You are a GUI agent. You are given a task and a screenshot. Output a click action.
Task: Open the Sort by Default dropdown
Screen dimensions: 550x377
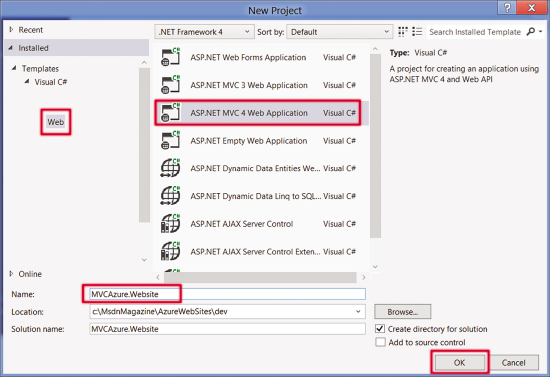point(340,32)
